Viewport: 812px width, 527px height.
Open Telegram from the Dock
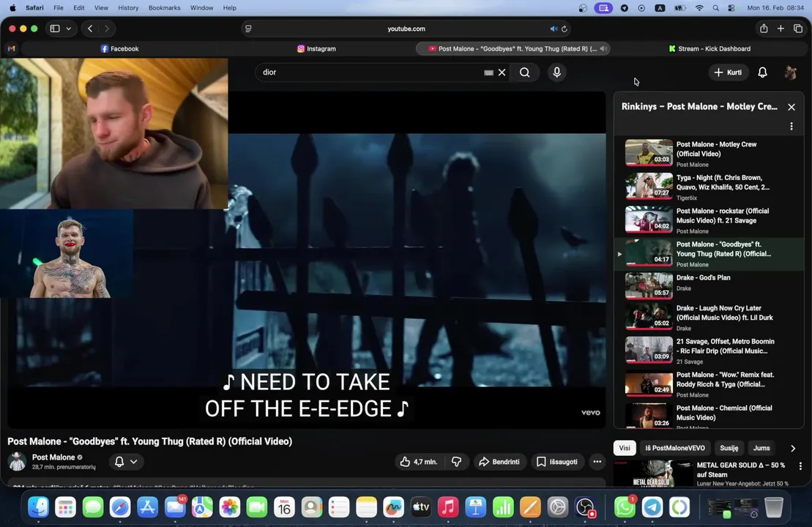click(x=652, y=507)
